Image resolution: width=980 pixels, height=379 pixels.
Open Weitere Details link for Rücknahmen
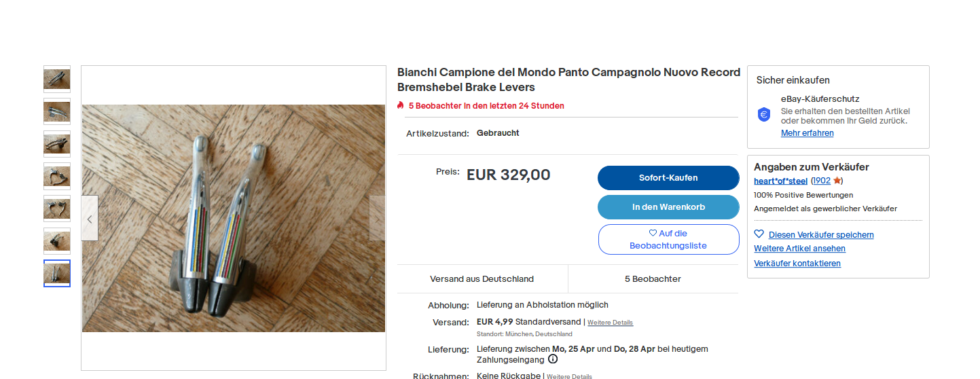pos(569,376)
